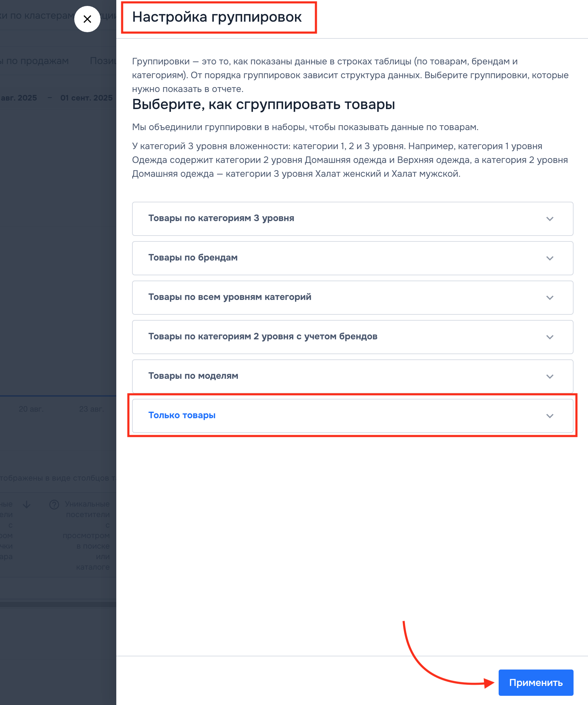Apply grouping settings with Применить
The width and height of the screenshot is (588, 705).
(x=536, y=682)
